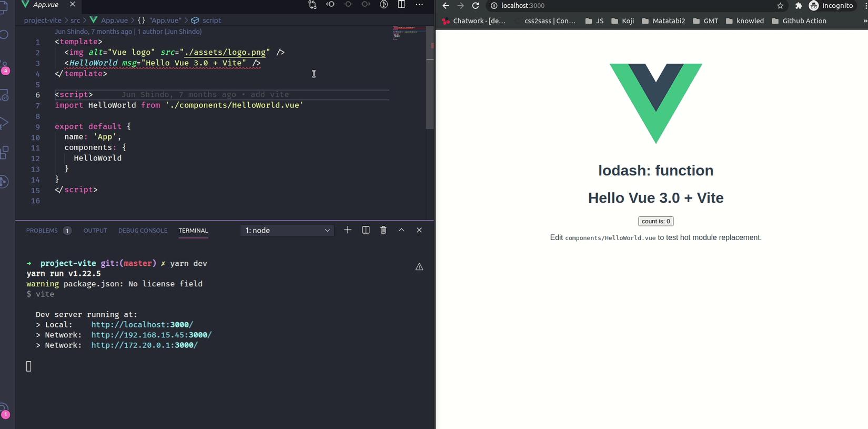This screenshot has height=429, width=868.
Task: Click the "App.vue" object symbol breadcrumb
Action: point(159,21)
